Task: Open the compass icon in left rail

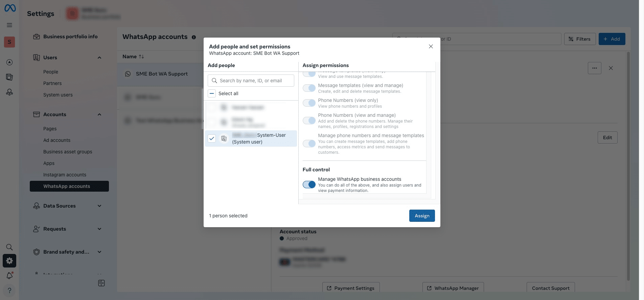Action: tap(9, 62)
